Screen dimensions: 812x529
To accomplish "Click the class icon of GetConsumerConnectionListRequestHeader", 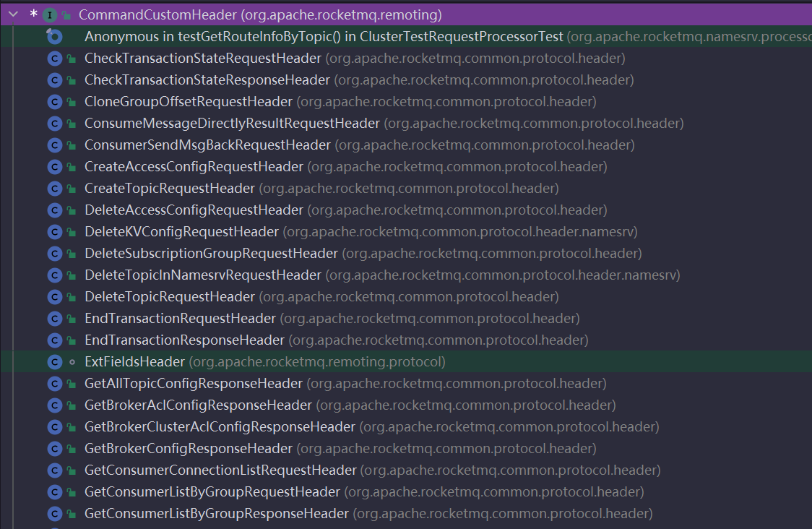I will (x=54, y=470).
